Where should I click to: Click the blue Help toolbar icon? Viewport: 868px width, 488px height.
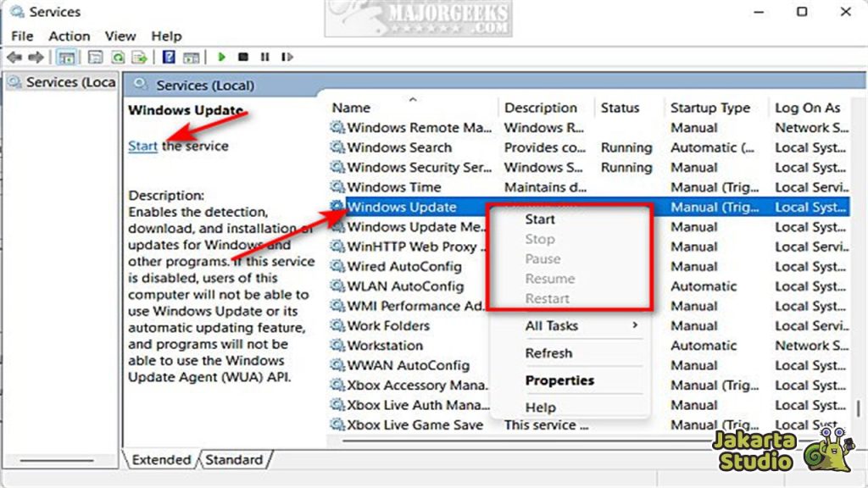[169, 57]
